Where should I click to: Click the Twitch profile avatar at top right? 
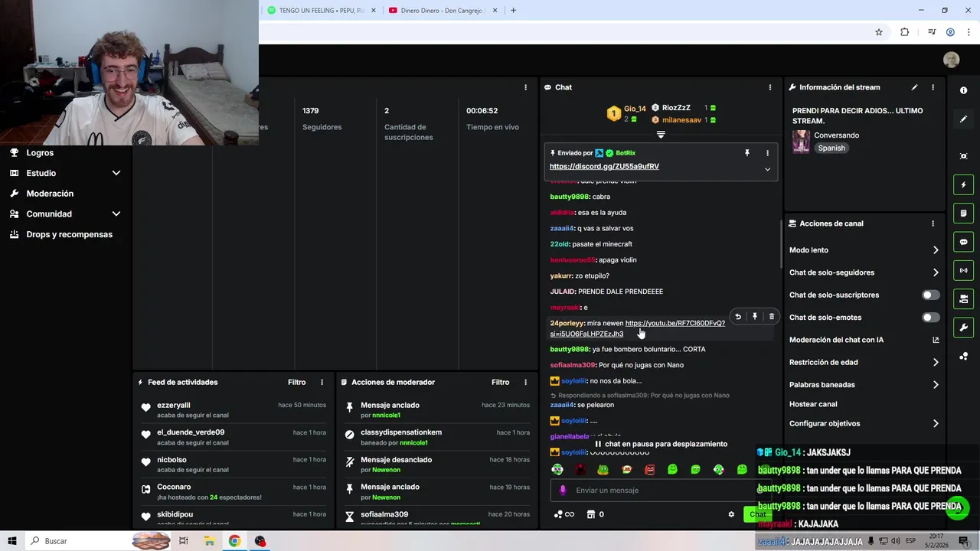click(951, 60)
